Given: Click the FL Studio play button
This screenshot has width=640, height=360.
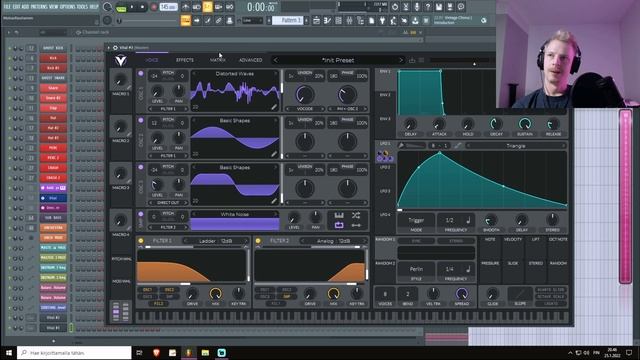Looking at the screenshot, I should (132, 7).
